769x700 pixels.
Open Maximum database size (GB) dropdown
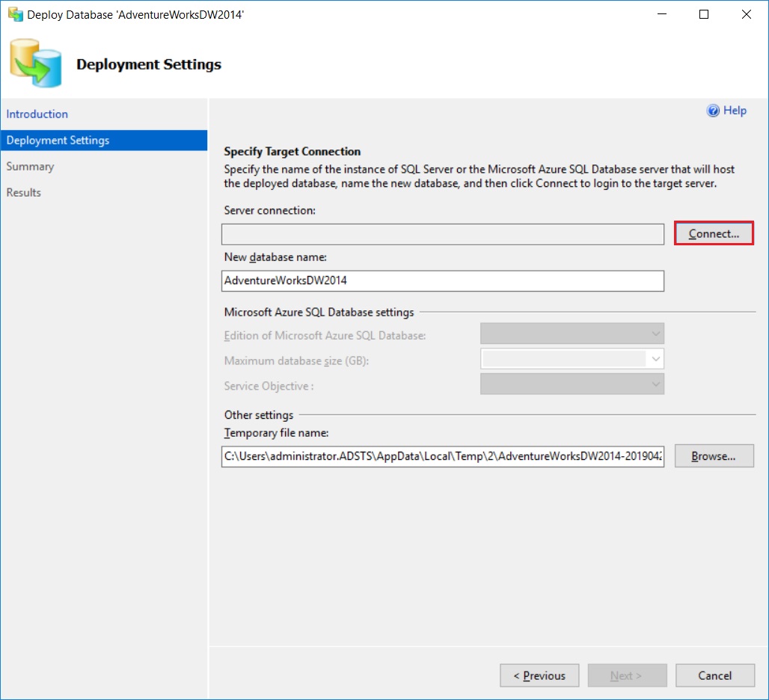[x=572, y=359]
